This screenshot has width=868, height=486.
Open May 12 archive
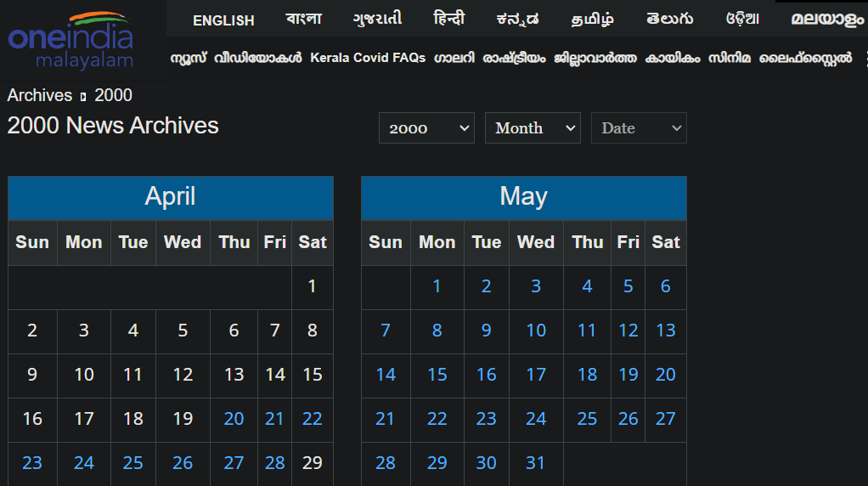coord(628,331)
